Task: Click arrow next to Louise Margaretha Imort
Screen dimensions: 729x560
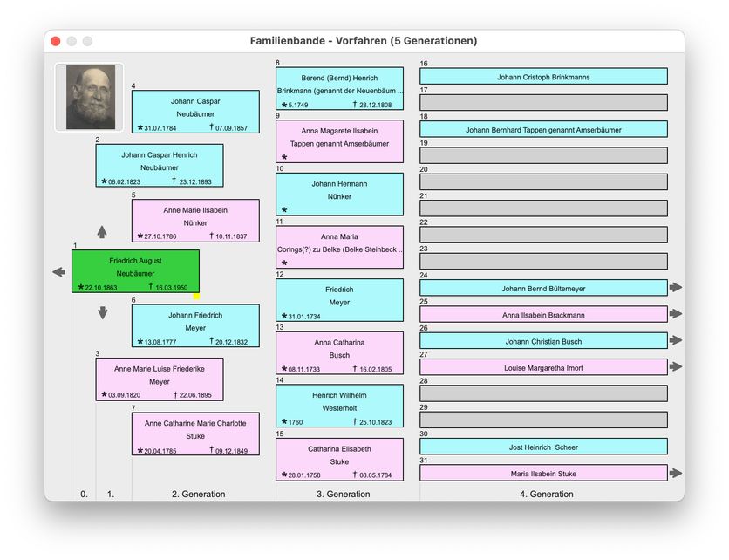Action: tap(676, 367)
